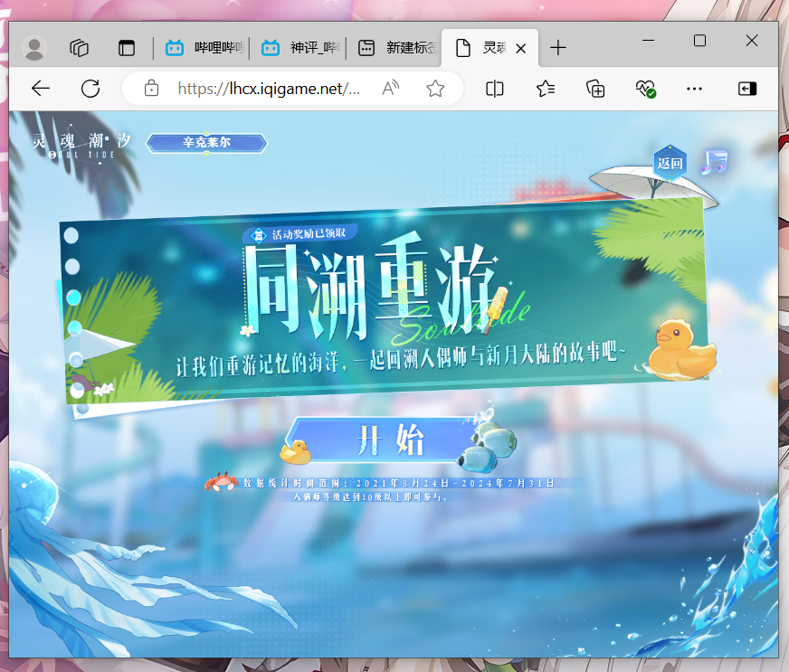Image resolution: width=789 pixels, height=672 pixels.
Task: Open the workspaces icon
Action: coord(79,48)
